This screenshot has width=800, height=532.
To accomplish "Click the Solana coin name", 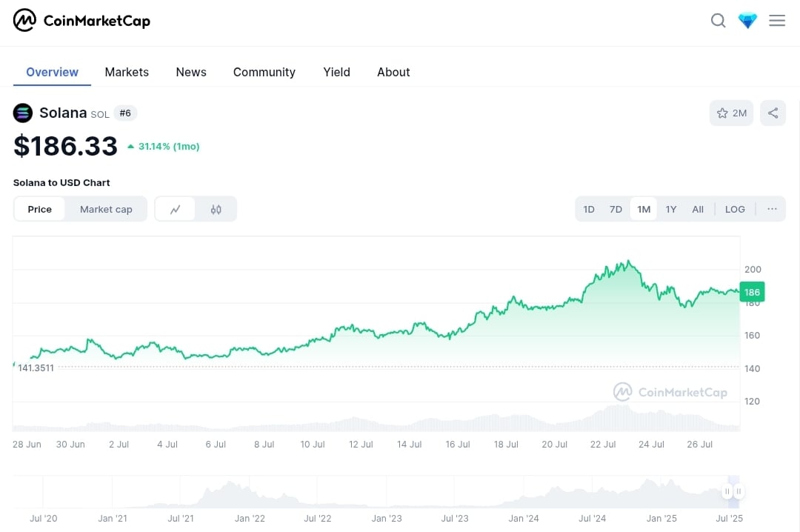I will (63, 113).
